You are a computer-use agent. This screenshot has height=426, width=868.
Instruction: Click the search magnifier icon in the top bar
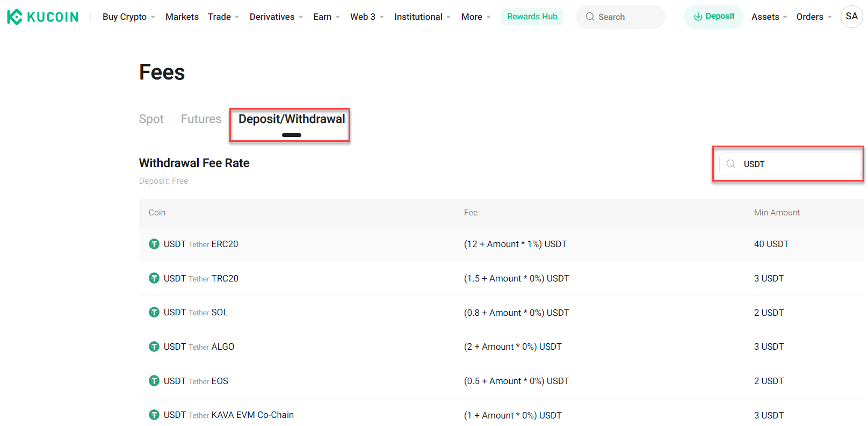click(x=590, y=17)
